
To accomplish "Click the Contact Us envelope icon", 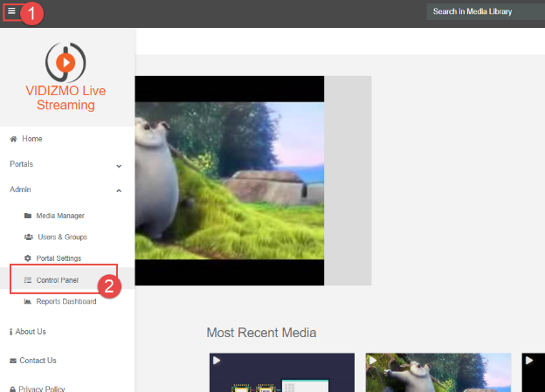I will click(x=13, y=361).
